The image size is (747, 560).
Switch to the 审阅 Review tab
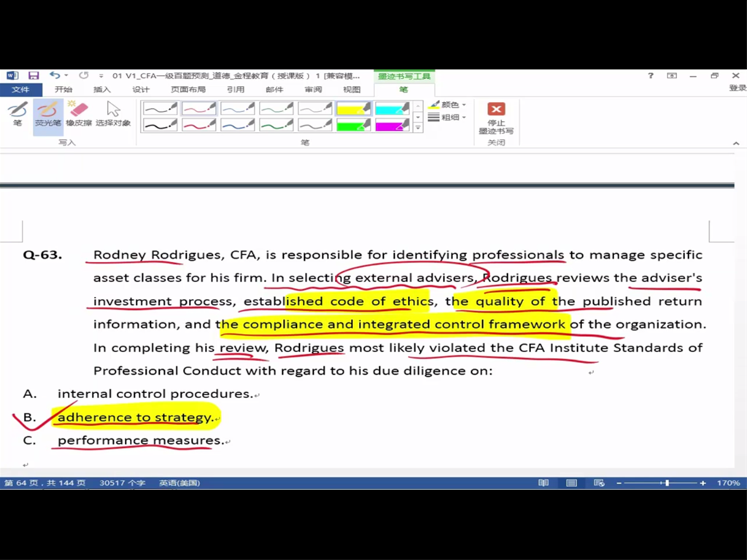313,90
